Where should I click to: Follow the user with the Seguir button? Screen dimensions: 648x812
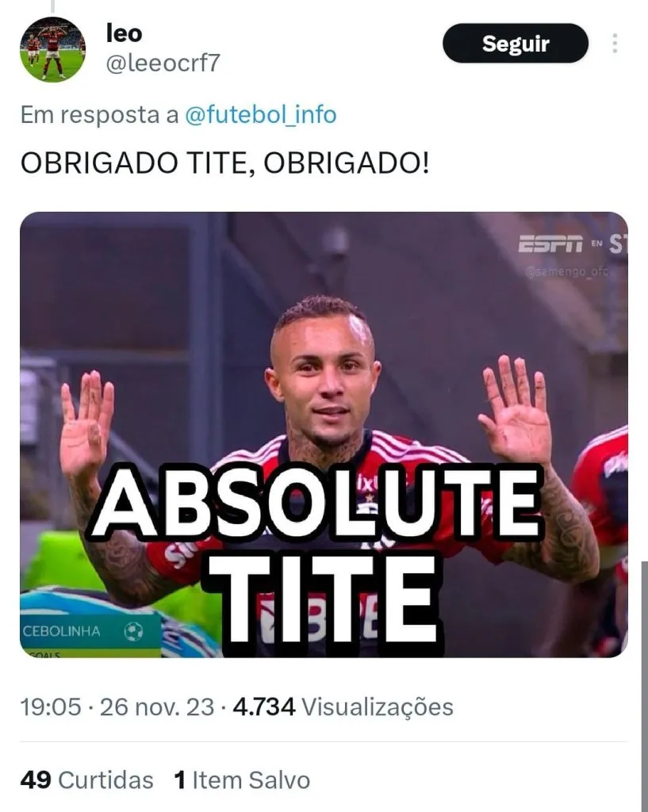pos(516,44)
